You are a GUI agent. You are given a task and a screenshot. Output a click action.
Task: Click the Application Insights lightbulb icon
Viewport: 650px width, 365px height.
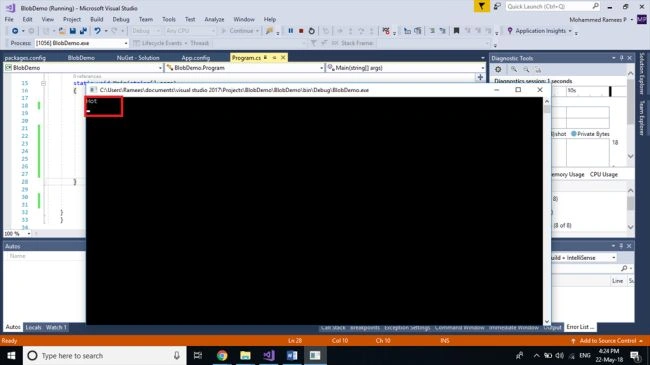click(x=510, y=31)
